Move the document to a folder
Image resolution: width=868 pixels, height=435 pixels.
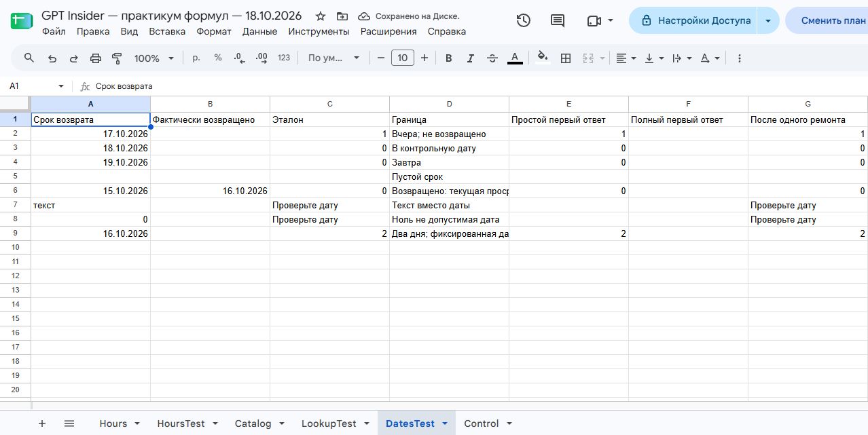tap(342, 16)
